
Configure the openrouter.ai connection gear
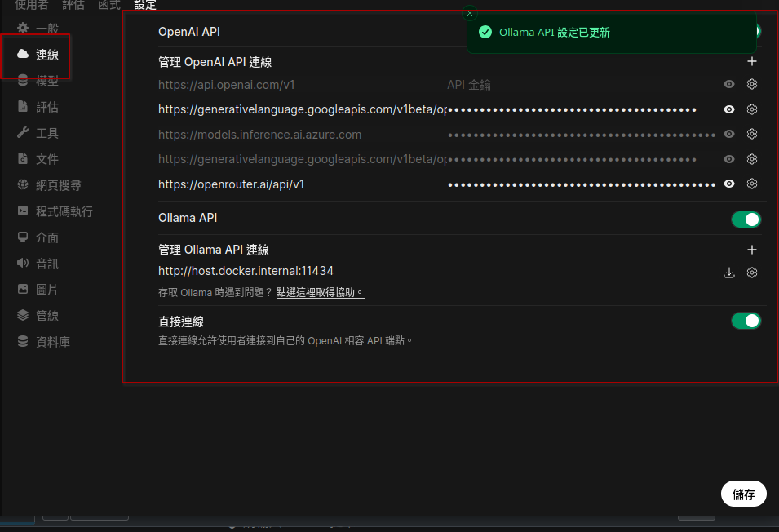point(752,184)
